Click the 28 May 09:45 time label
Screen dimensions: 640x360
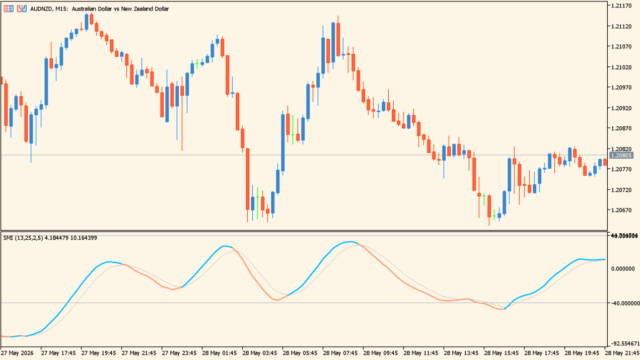[381, 353]
